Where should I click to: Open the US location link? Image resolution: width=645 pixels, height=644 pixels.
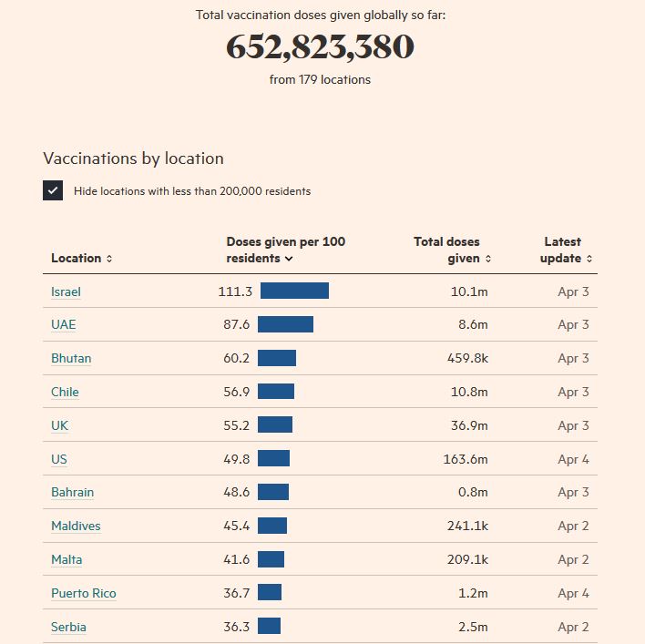pyautogui.click(x=58, y=459)
